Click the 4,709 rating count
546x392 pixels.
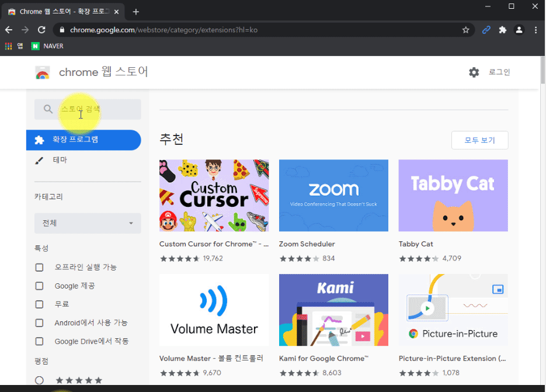[x=451, y=258]
